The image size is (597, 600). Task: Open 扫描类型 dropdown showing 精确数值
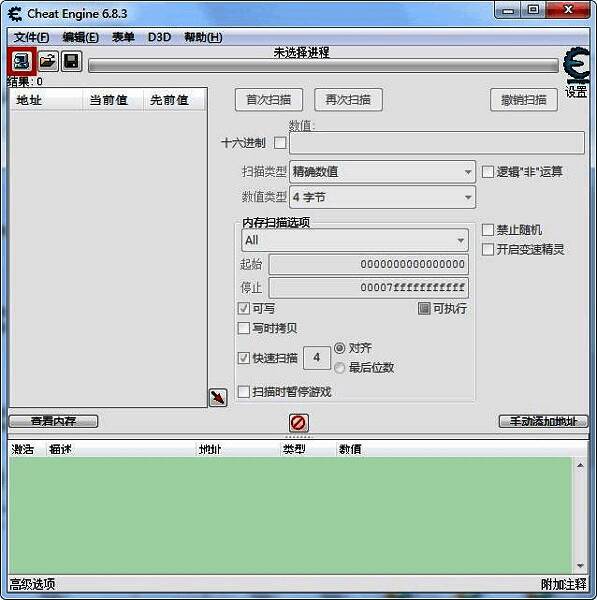382,172
